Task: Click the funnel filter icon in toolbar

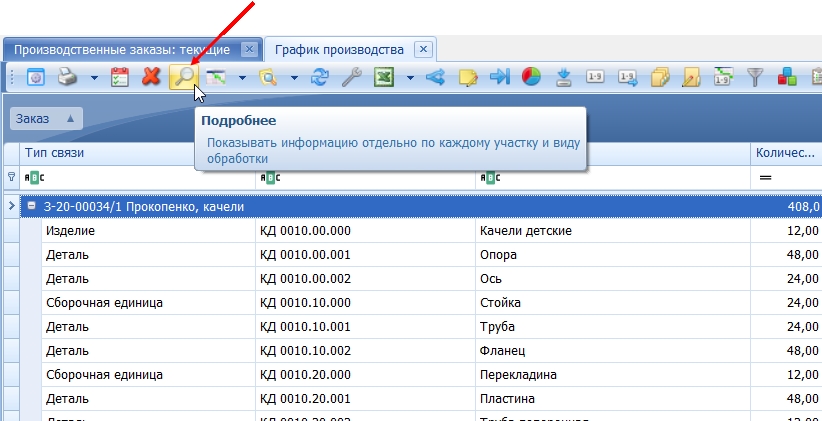Action: (x=755, y=78)
